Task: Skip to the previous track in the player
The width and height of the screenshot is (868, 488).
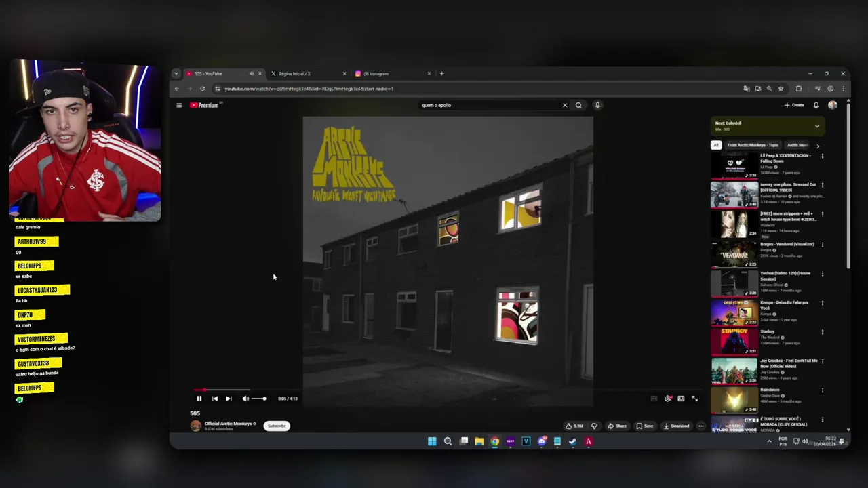Action: [x=215, y=399]
